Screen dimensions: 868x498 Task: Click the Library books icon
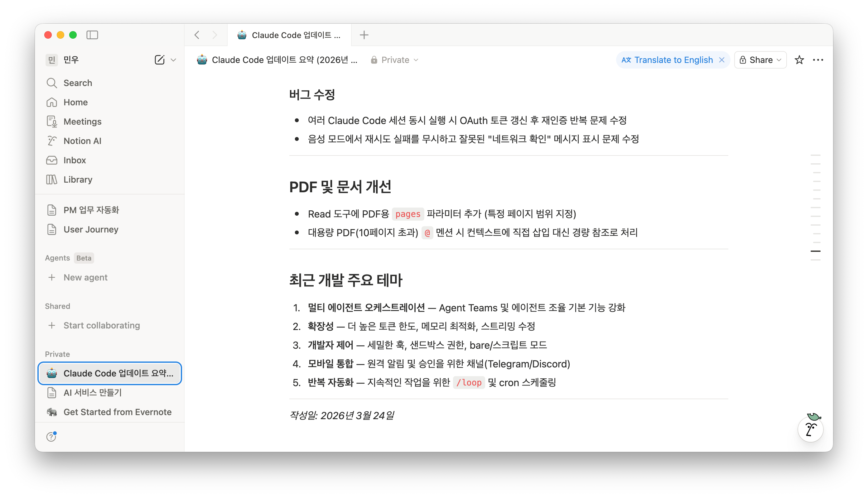click(x=52, y=180)
